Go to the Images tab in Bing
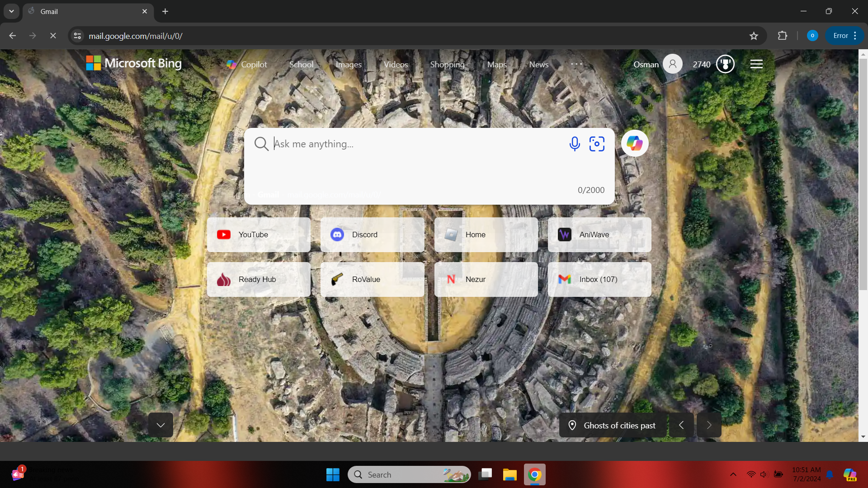 point(349,65)
